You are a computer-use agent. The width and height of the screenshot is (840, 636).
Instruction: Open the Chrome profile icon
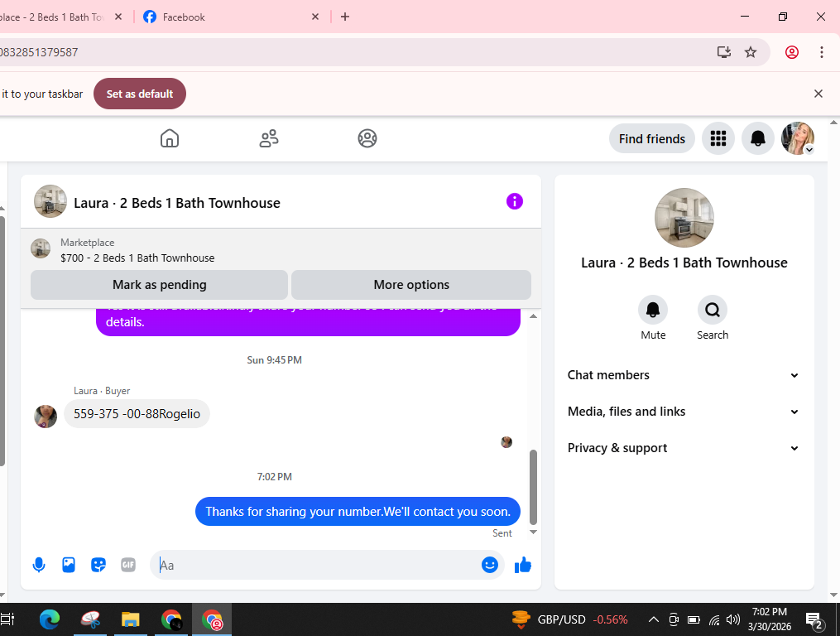coord(792,52)
